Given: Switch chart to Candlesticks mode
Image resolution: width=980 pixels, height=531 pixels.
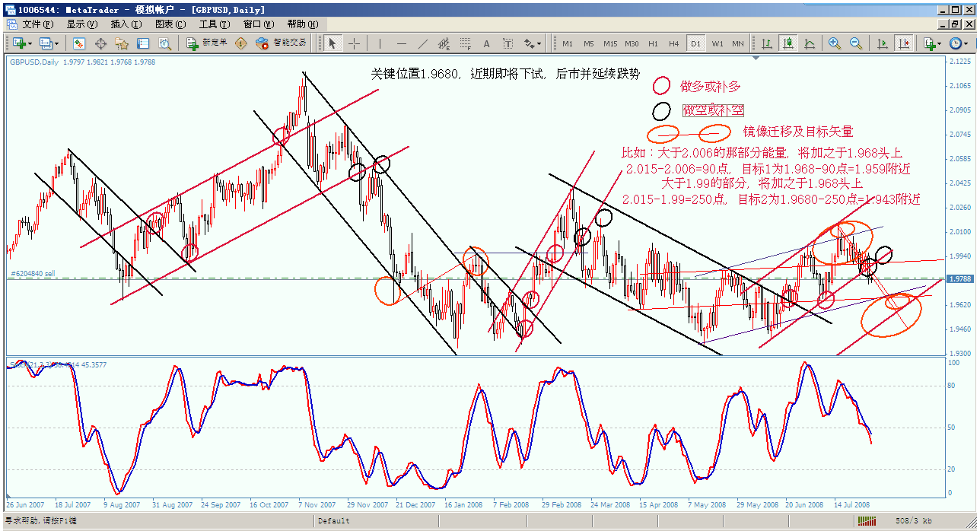Looking at the screenshot, I should 788,43.
